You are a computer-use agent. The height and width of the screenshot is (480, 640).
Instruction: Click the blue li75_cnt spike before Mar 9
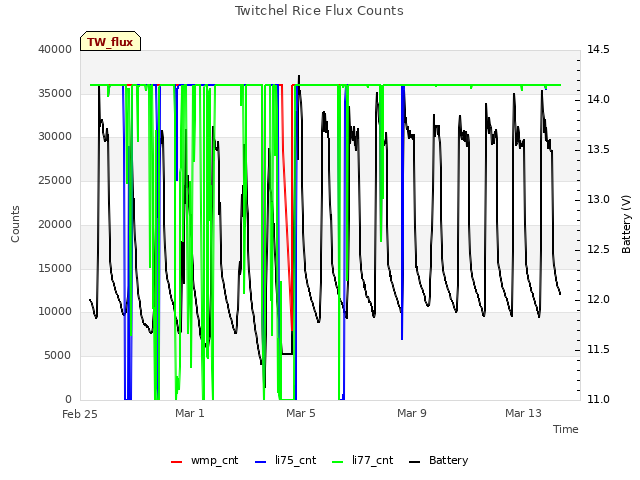(402, 212)
